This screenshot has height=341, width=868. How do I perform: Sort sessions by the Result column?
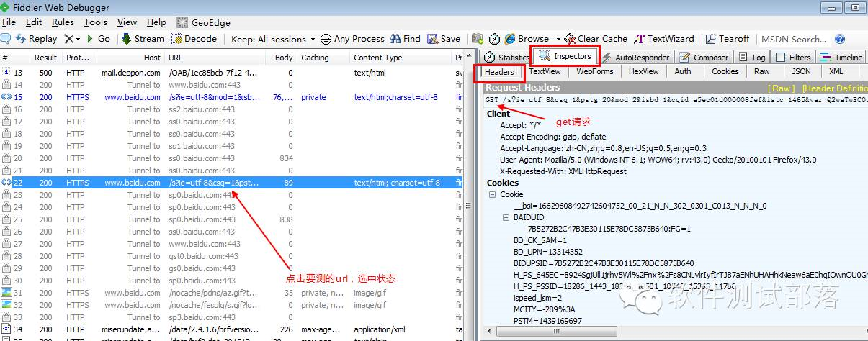coord(45,58)
